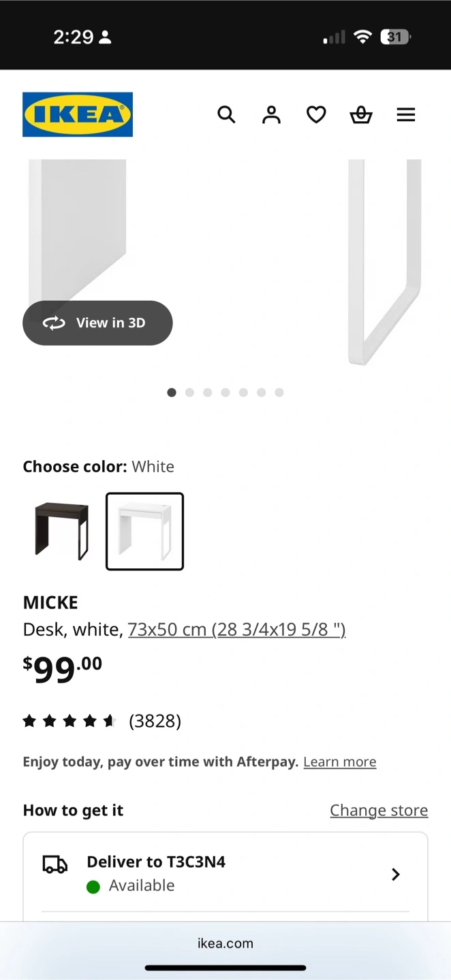Image resolution: width=451 pixels, height=980 pixels.
Task: Open the shopping basket icon
Action: click(x=361, y=114)
